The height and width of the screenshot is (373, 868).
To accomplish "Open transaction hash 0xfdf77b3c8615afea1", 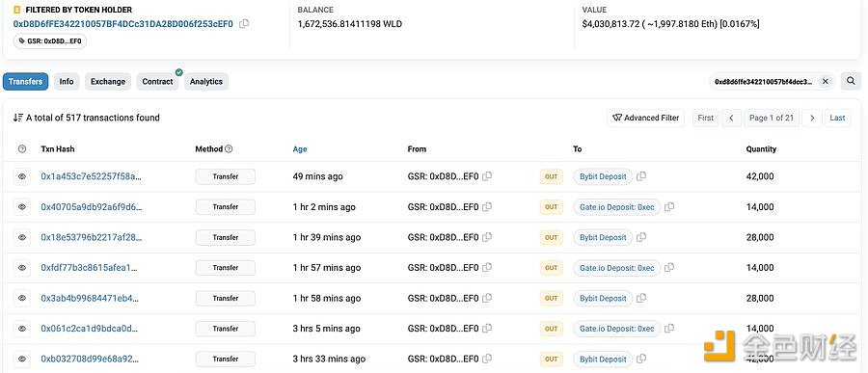I will (89, 268).
